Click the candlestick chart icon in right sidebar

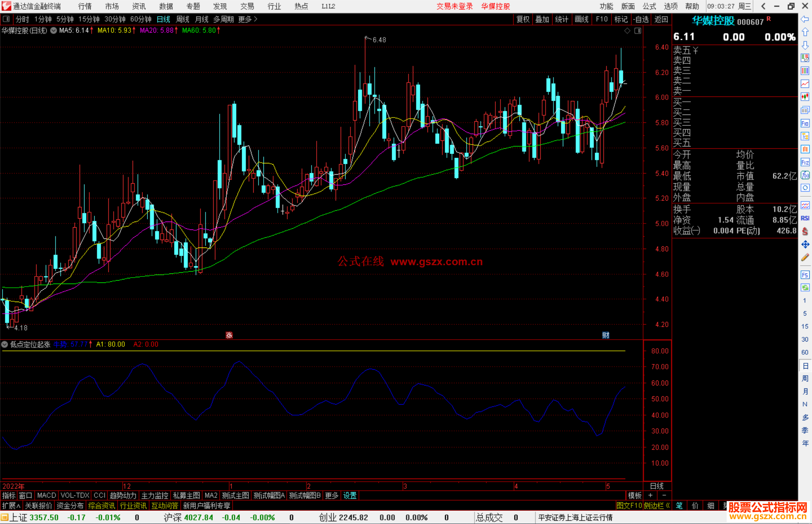point(805,97)
